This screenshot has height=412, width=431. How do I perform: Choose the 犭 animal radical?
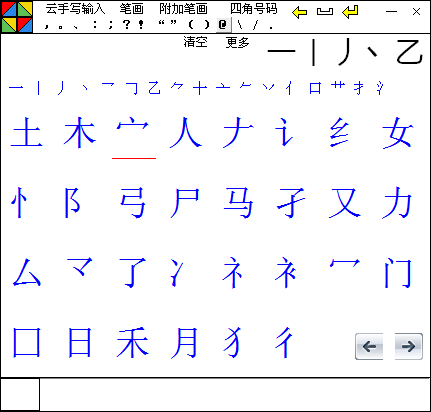pos(233,343)
